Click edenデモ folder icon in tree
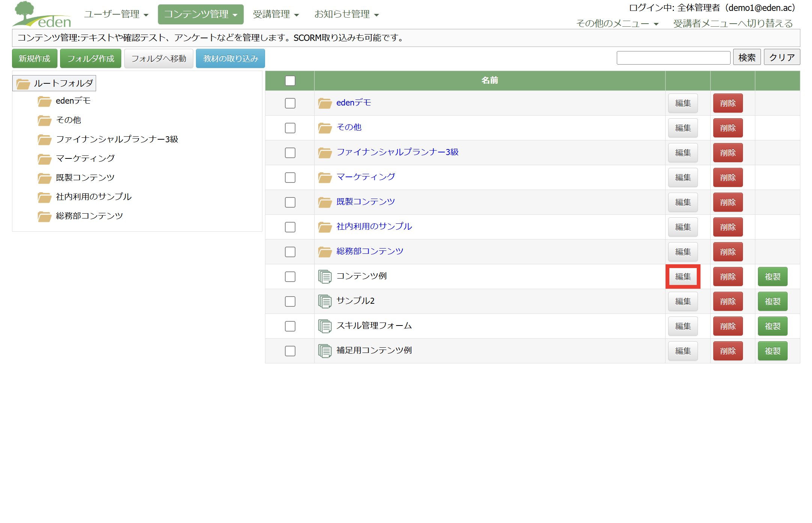Screen dimensions: 812x523 (x=44, y=101)
